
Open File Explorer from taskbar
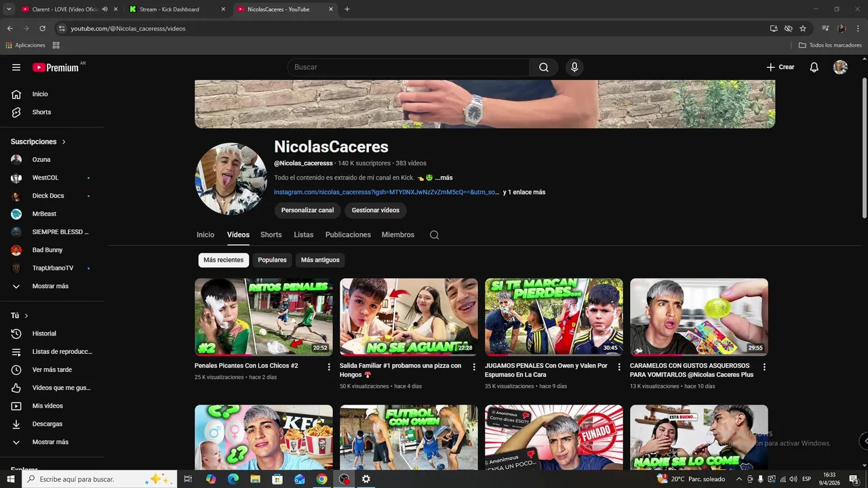coord(255,479)
